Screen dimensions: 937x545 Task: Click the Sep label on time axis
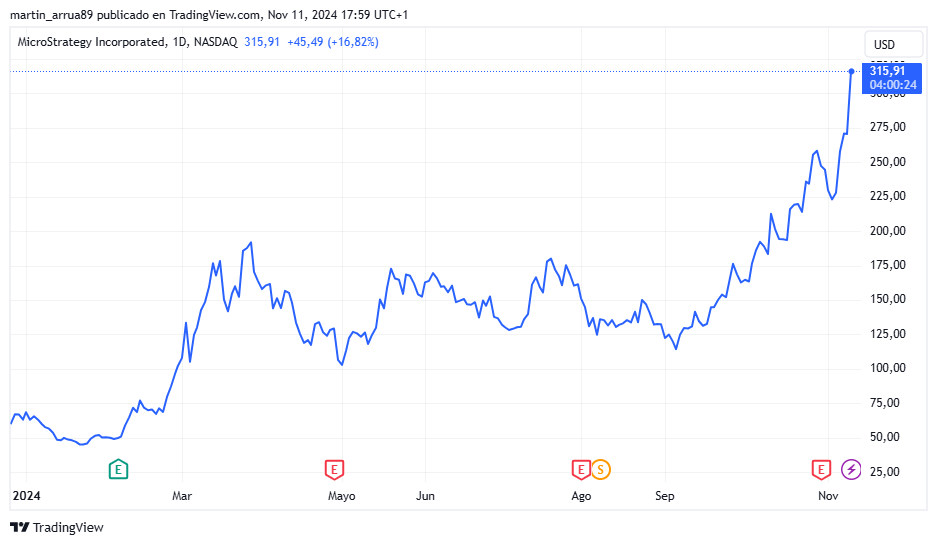click(x=665, y=496)
